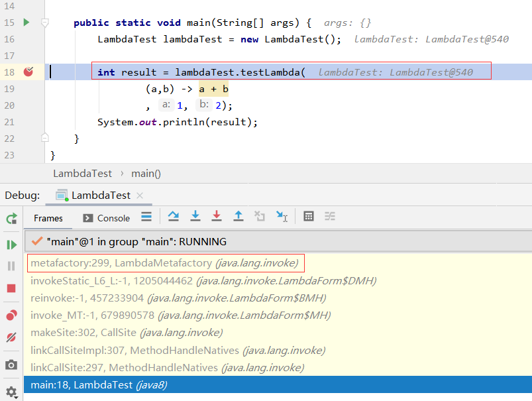Click the Step Out icon

click(x=239, y=217)
